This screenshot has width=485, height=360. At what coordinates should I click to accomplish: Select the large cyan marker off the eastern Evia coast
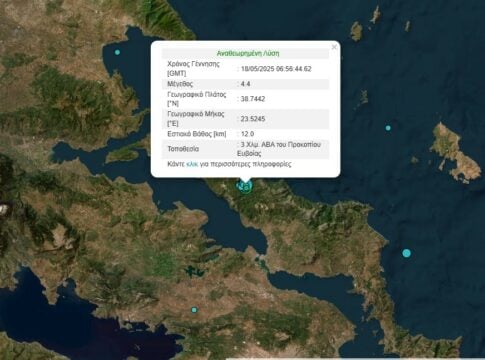tap(406, 253)
